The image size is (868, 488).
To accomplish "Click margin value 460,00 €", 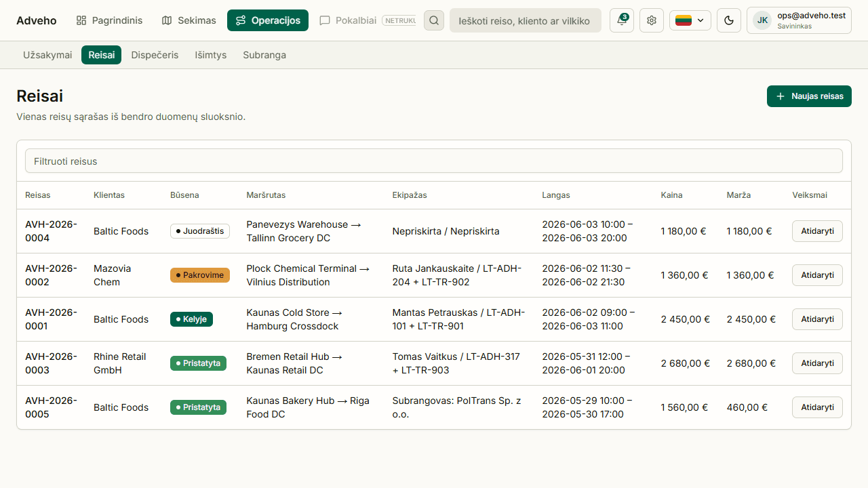I will pyautogui.click(x=747, y=407).
